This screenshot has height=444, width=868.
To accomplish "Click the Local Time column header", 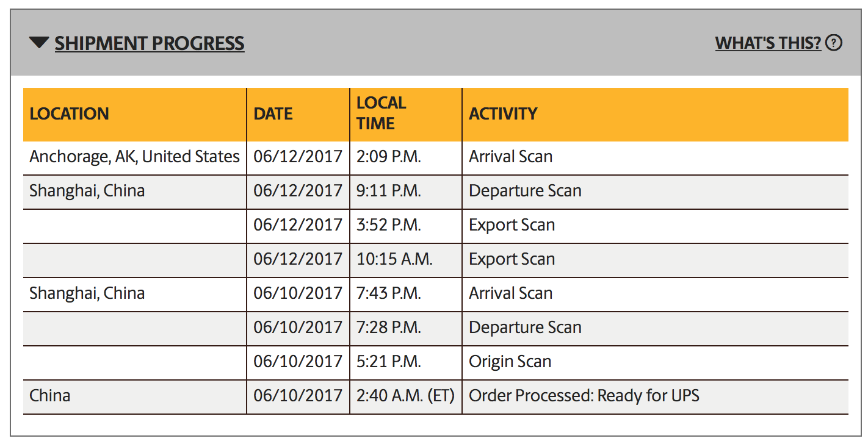I will (406, 115).
